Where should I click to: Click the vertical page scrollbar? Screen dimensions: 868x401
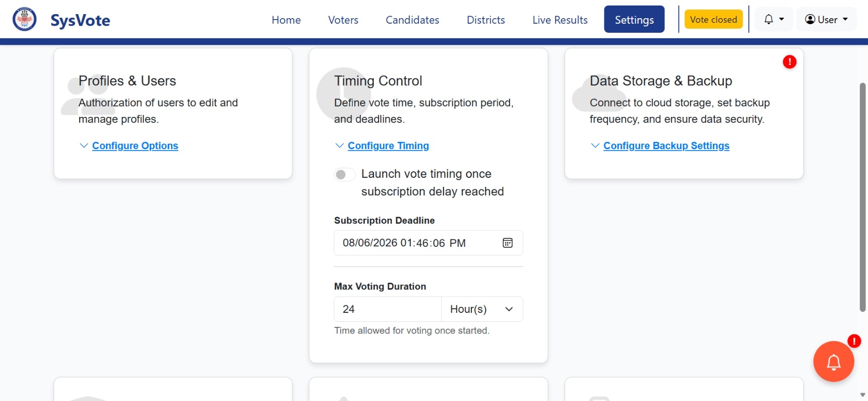click(862, 197)
